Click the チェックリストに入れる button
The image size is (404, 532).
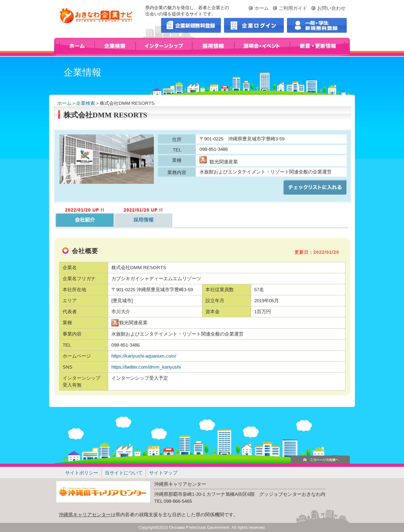(x=315, y=187)
